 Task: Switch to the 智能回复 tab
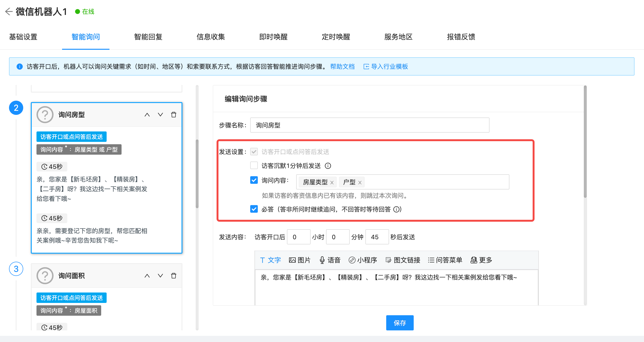pos(148,37)
